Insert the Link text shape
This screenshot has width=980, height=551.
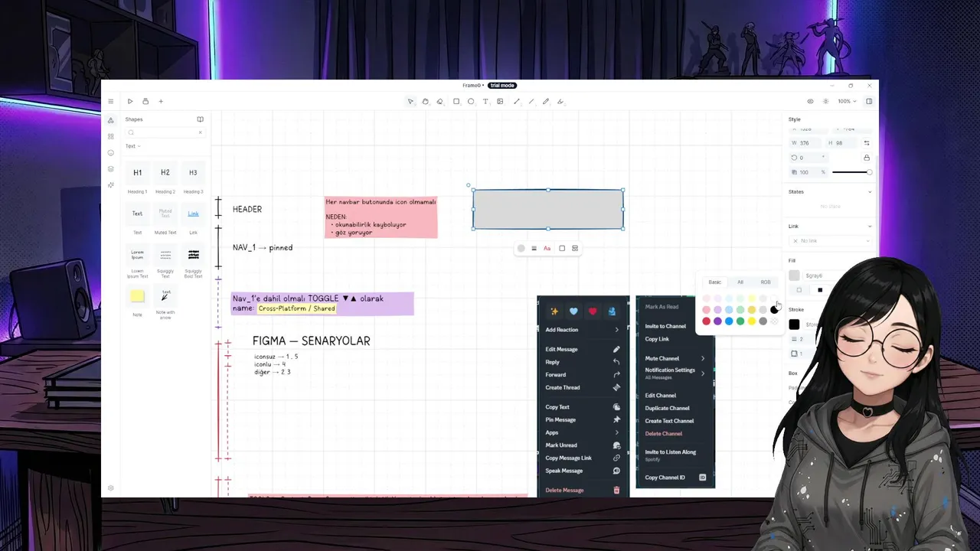click(193, 214)
